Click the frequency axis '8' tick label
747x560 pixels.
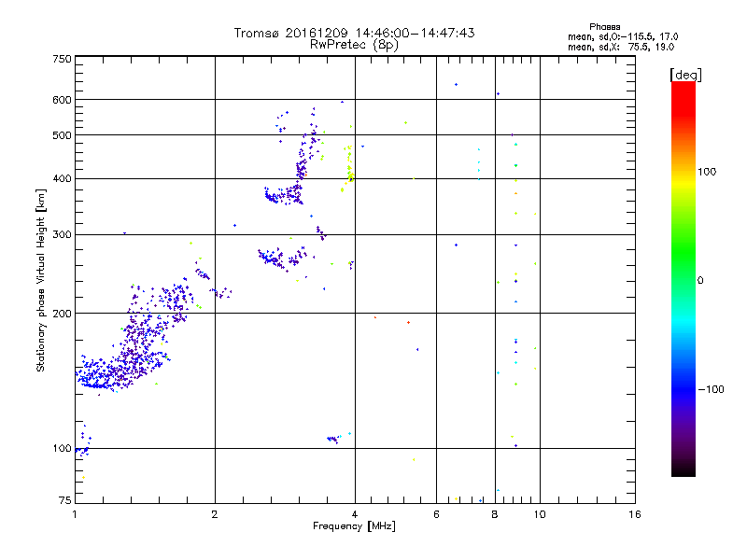click(x=495, y=514)
